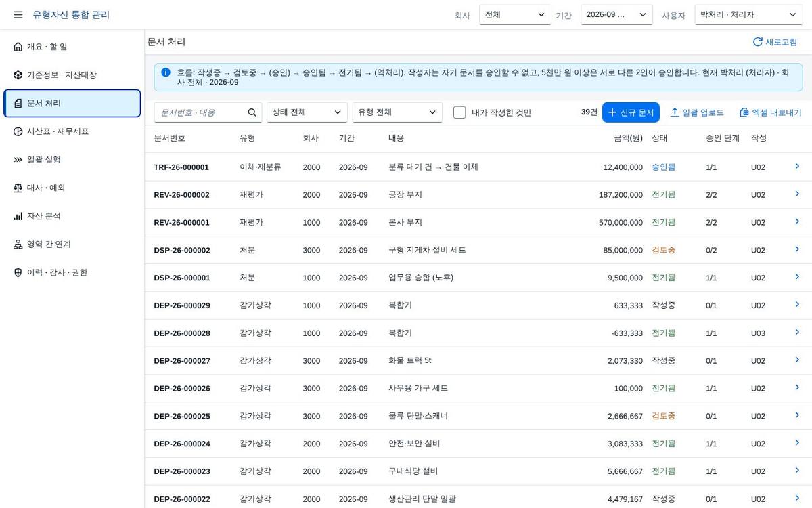Click the 이체·재분류 type cell
Image resolution: width=812 pixels, height=508 pixels.
point(261,167)
